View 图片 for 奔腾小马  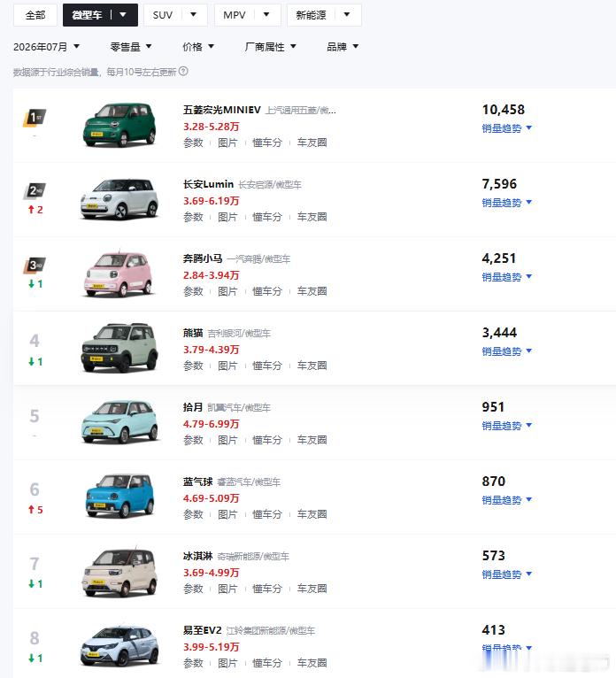[x=227, y=291]
